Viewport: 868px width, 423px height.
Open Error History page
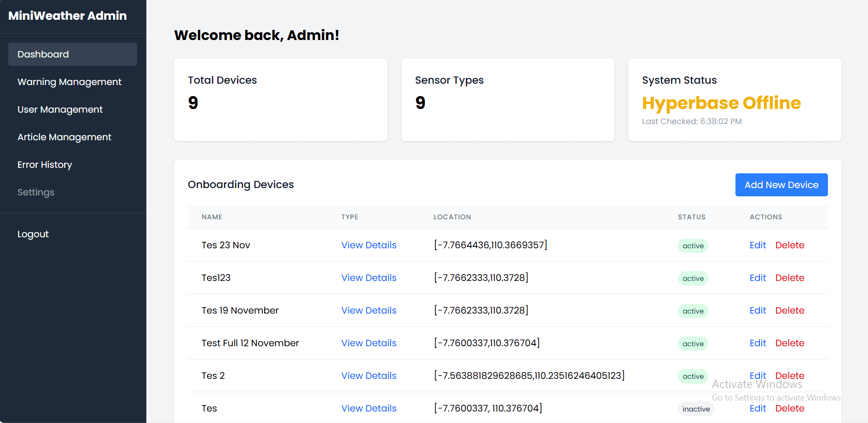click(45, 165)
